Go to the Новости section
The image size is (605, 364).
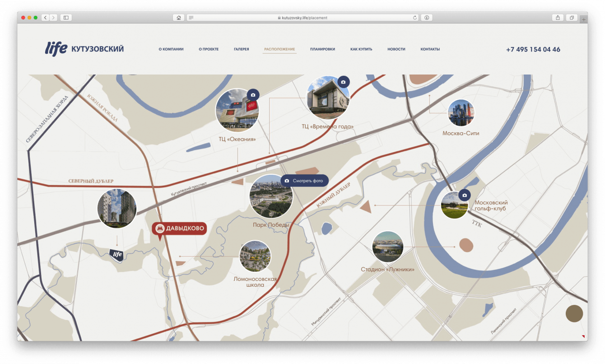(396, 49)
